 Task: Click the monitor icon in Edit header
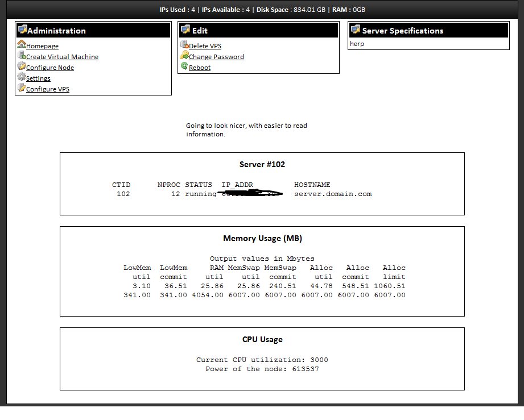click(185, 30)
